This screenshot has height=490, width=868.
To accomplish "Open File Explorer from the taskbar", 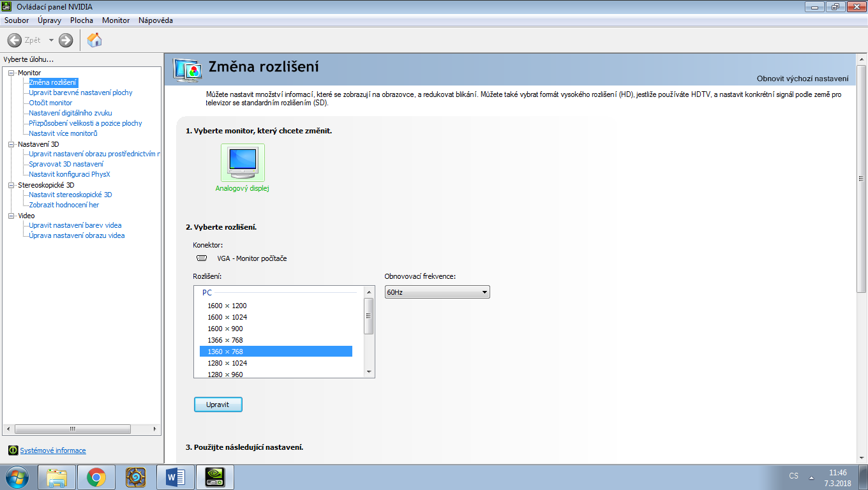I will tap(57, 477).
